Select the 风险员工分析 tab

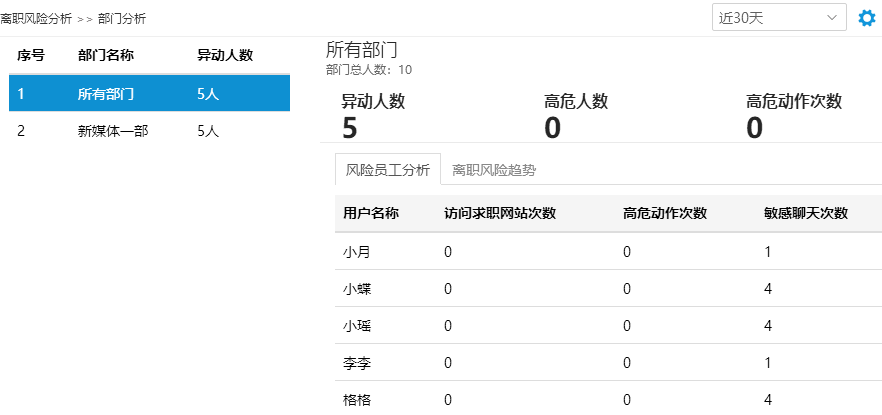[x=387, y=170]
